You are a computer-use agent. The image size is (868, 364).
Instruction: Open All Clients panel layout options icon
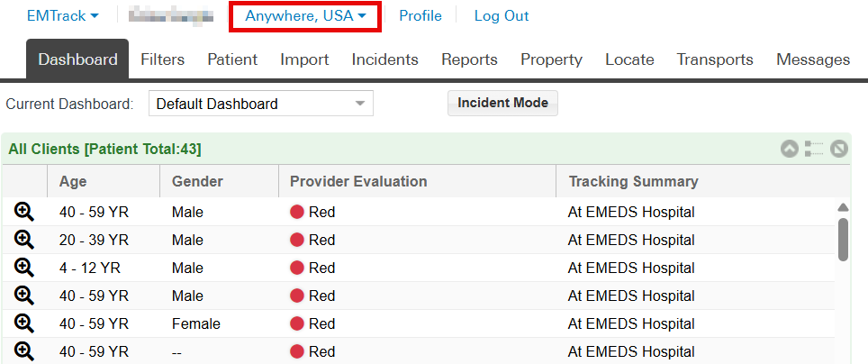click(814, 149)
